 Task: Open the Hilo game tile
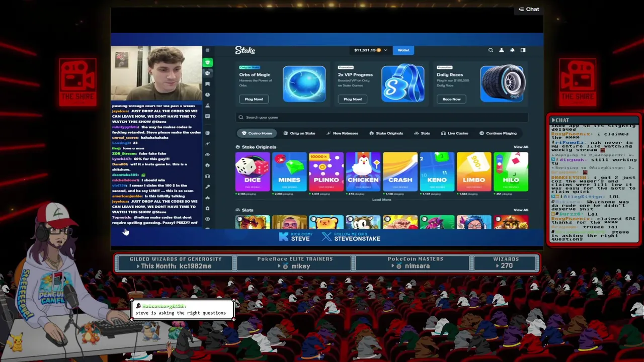[511, 172]
